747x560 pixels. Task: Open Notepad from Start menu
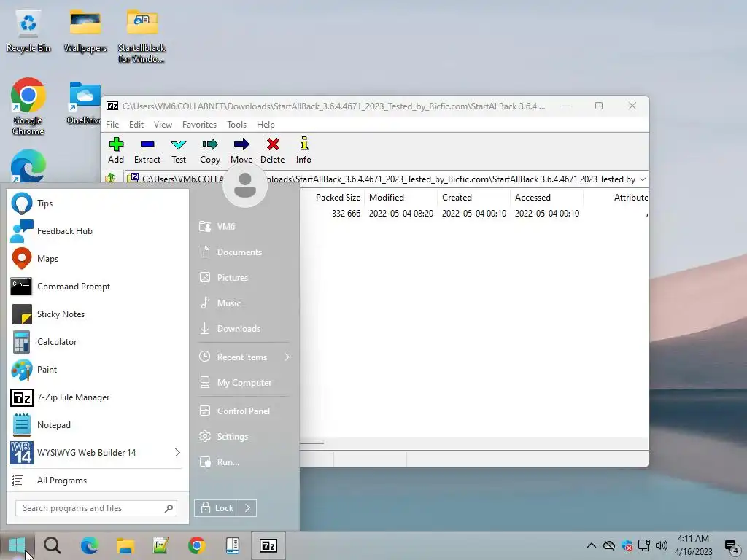point(98,425)
